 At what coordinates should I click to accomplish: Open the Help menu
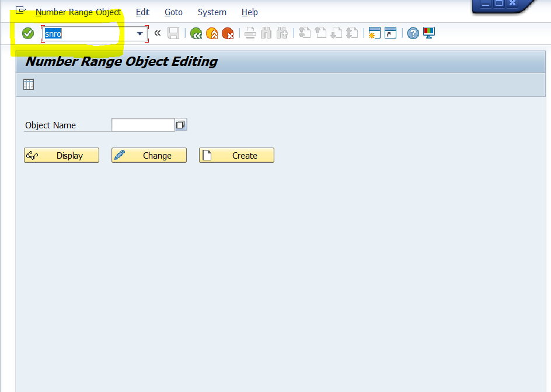point(249,12)
